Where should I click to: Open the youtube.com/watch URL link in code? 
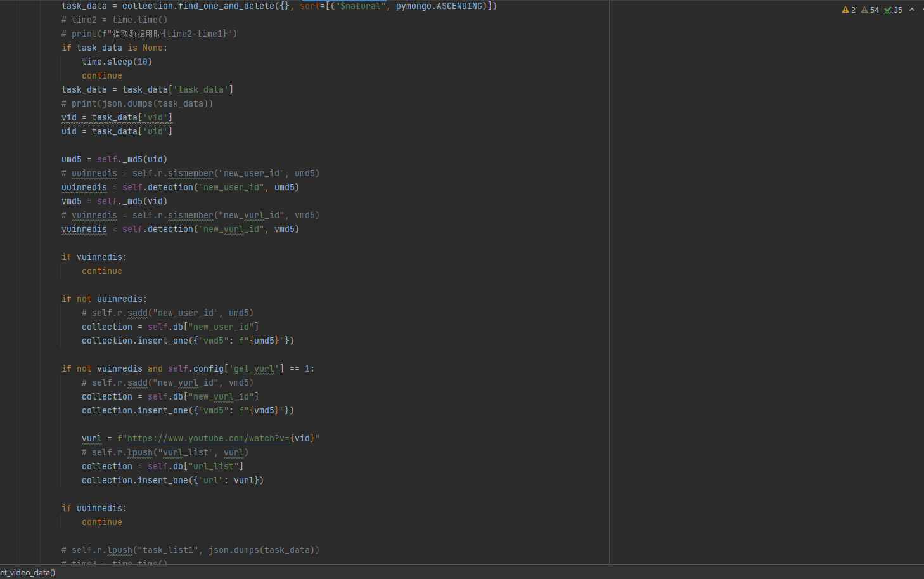[x=209, y=438]
